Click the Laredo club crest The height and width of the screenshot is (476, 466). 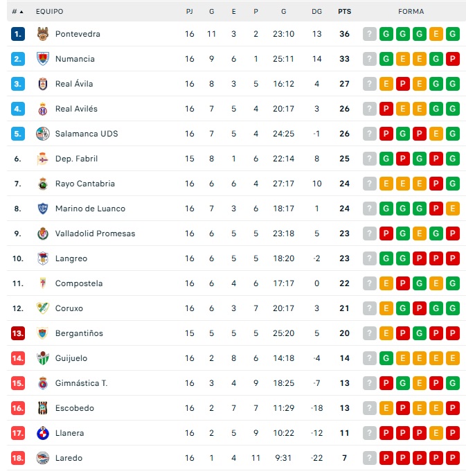tap(43, 458)
